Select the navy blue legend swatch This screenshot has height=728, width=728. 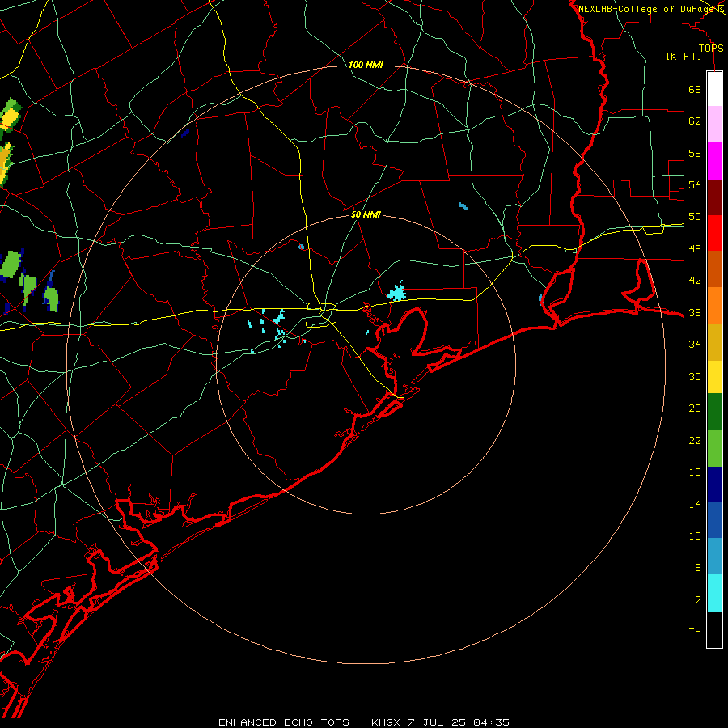pyautogui.click(x=714, y=485)
